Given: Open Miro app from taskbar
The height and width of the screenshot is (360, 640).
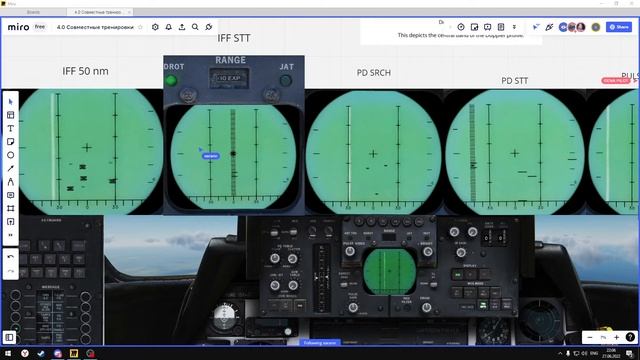Looking at the screenshot, I should 74,353.
